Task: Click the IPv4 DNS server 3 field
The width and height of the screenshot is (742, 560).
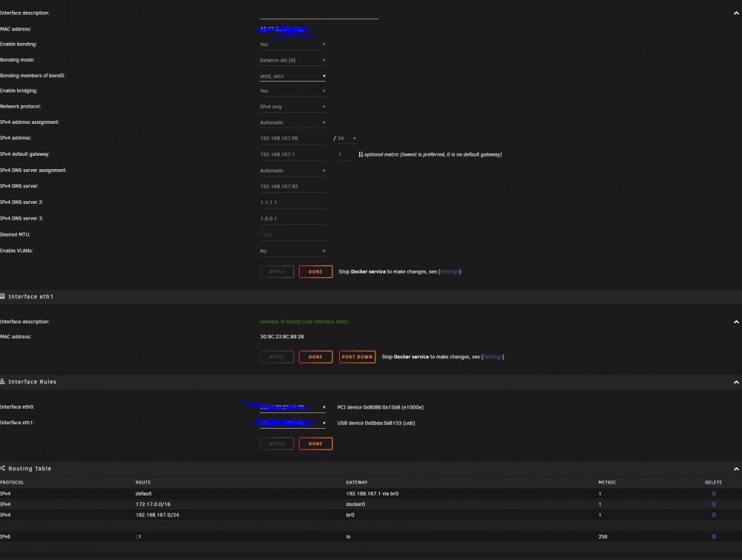Action: 292,219
